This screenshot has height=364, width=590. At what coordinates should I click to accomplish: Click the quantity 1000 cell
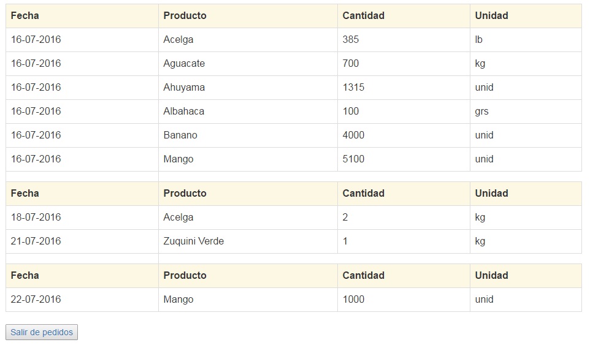353,299
